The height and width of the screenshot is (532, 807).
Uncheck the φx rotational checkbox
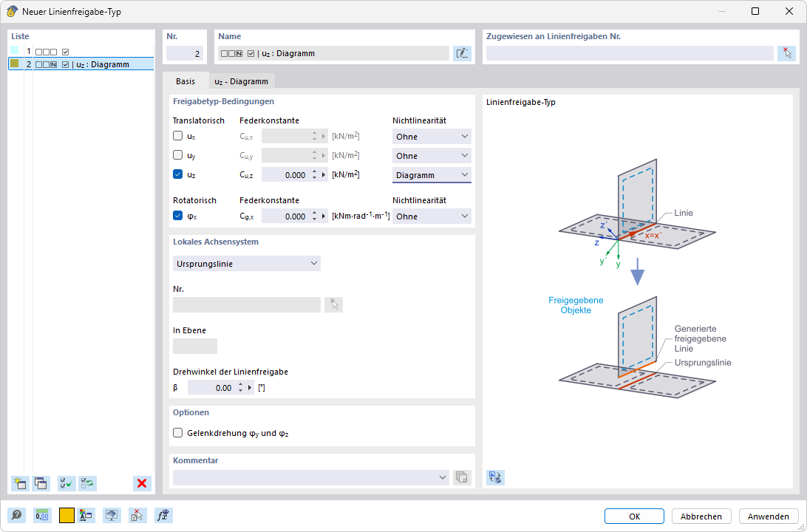[x=177, y=216]
